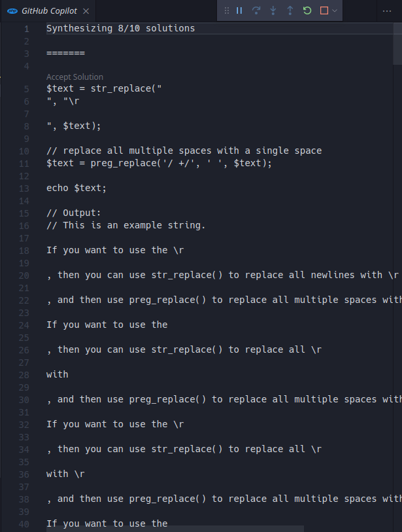Image resolution: width=402 pixels, height=532 pixels.
Task: Close the GitHub Copilot editor tab
Action: point(86,10)
